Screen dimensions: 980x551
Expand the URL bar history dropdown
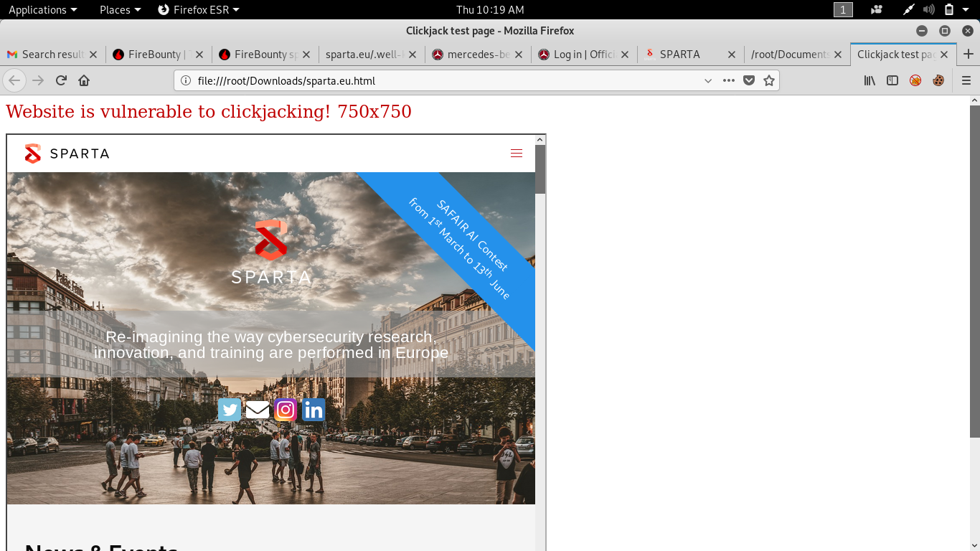[708, 80]
